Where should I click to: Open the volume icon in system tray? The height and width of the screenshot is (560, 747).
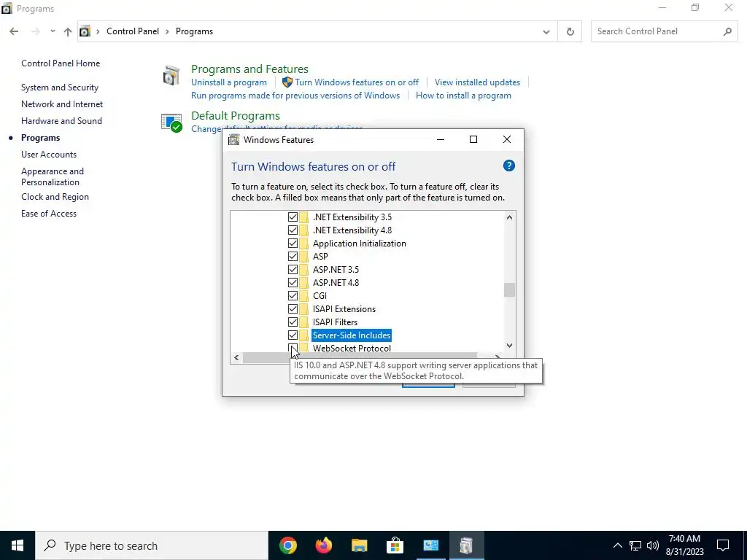pos(653,545)
